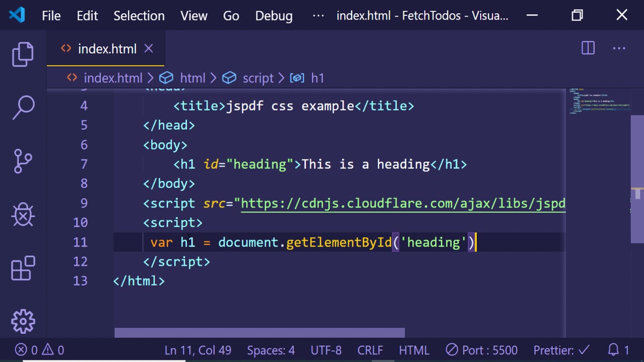Toggle Prettier formatter status

click(561, 350)
